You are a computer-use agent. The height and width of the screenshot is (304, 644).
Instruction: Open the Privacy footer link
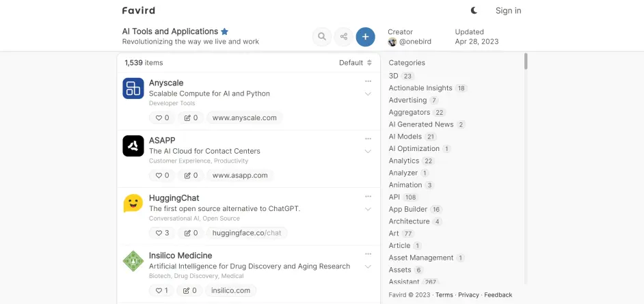coord(468,295)
